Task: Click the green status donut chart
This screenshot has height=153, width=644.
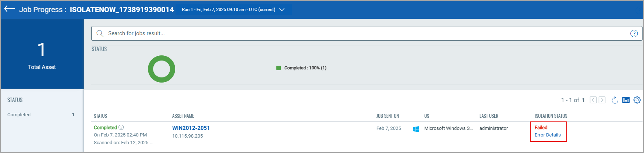Action: [162, 69]
